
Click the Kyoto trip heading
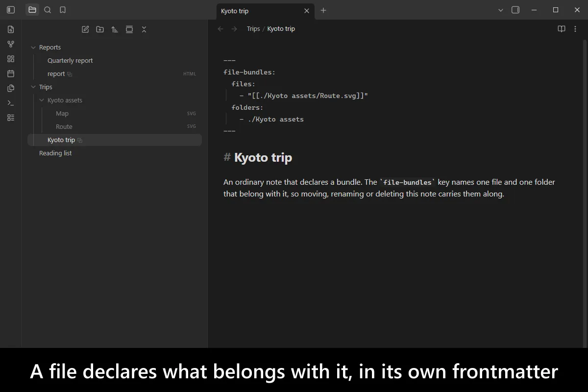[x=263, y=157]
